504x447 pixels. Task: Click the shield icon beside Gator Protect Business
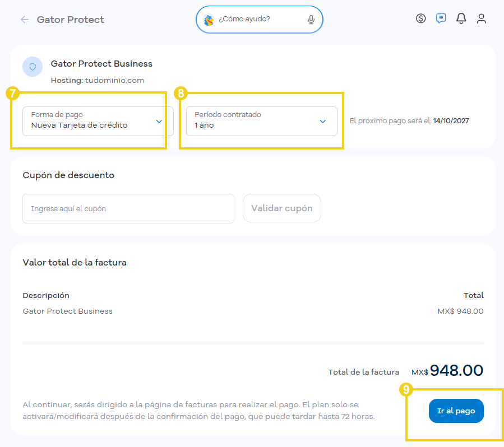[x=33, y=67]
